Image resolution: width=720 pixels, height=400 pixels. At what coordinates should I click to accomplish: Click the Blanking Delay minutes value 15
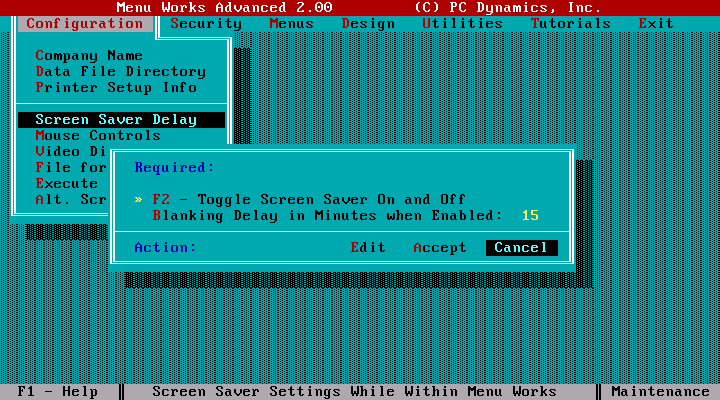pyautogui.click(x=530, y=216)
